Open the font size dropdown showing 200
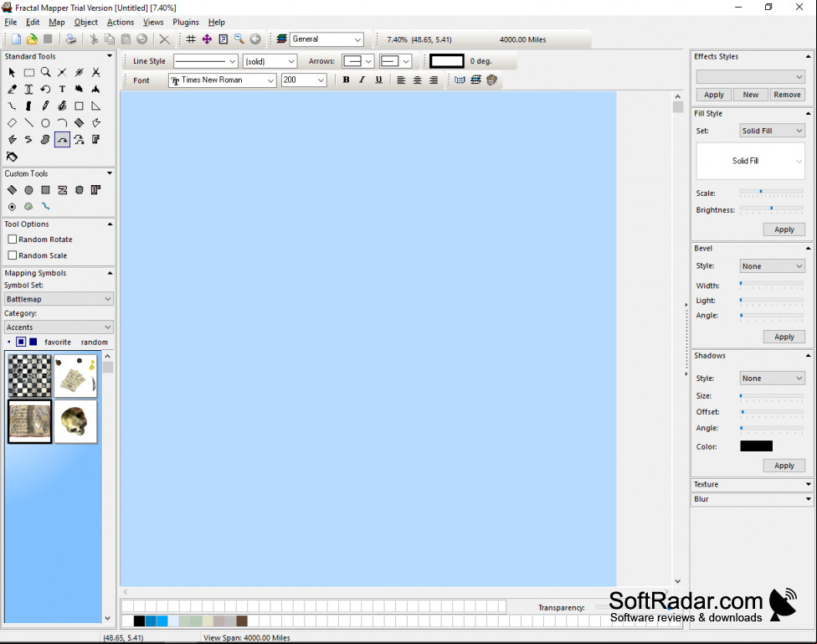 coord(304,80)
